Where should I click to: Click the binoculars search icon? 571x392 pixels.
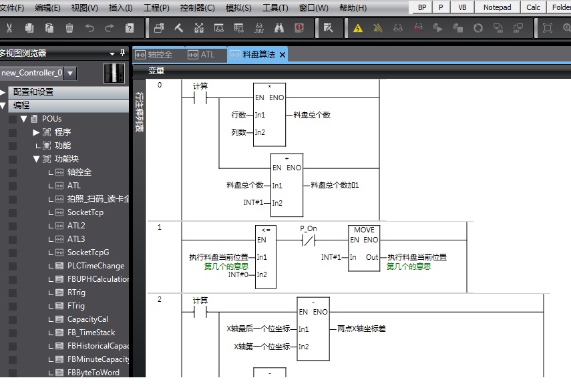279,28
